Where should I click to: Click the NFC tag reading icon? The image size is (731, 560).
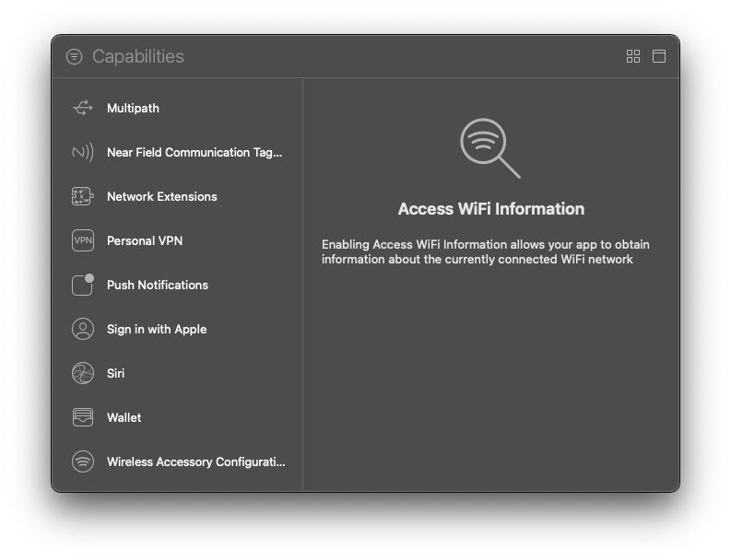(x=83, y=152)
